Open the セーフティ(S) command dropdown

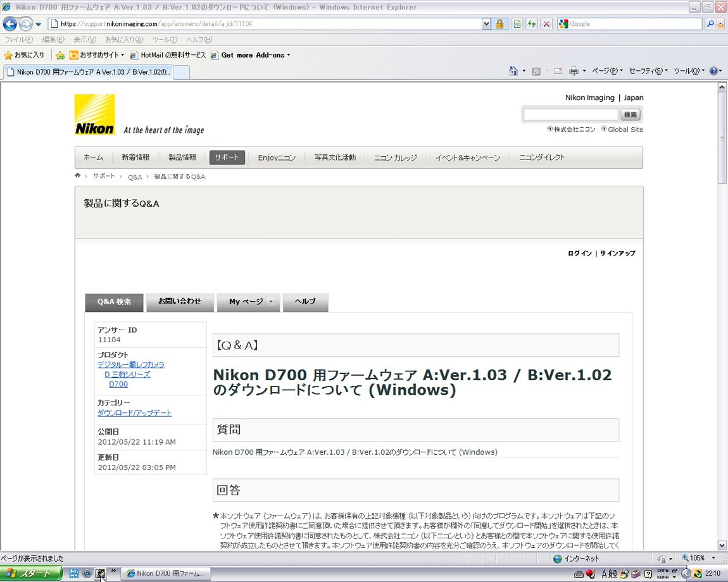tap(649, 71)
